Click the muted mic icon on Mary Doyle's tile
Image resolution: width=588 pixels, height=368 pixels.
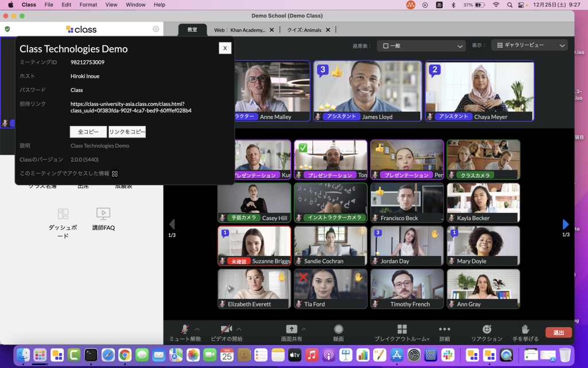452,261
